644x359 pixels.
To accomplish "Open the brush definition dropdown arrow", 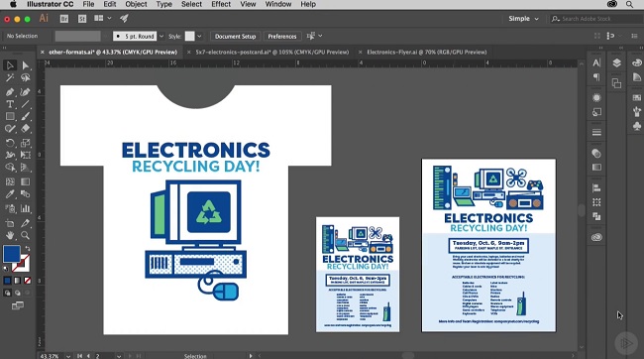I will pyautogui.click(x=161, y=36).
